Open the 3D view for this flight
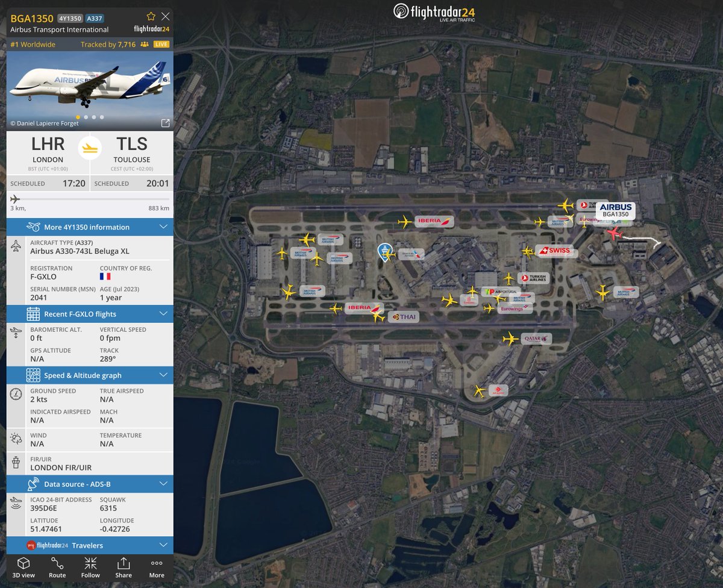Screen dimensions: 723x588 23,568
